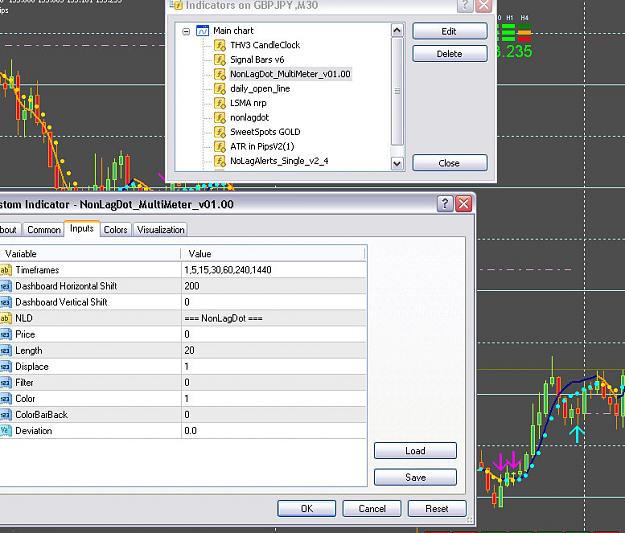Screen dimensions: 625x533
Task: Click the indicator list scrollbar thumb
Action: [397, 91]
